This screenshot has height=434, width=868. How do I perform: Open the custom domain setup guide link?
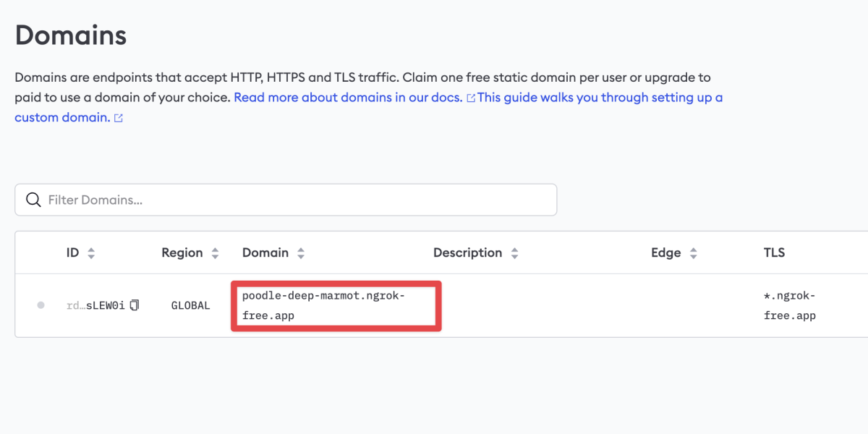pyautogui.click(x=600, y=98)
